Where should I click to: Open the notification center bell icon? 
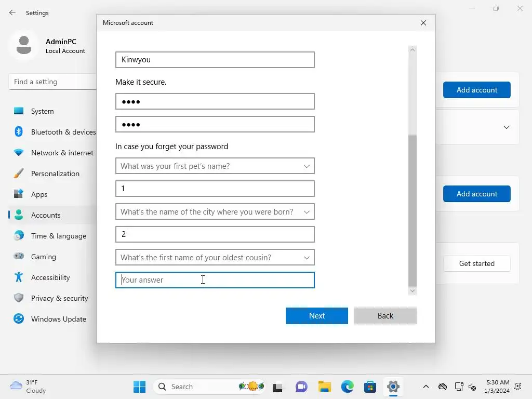tap(518, 387)
